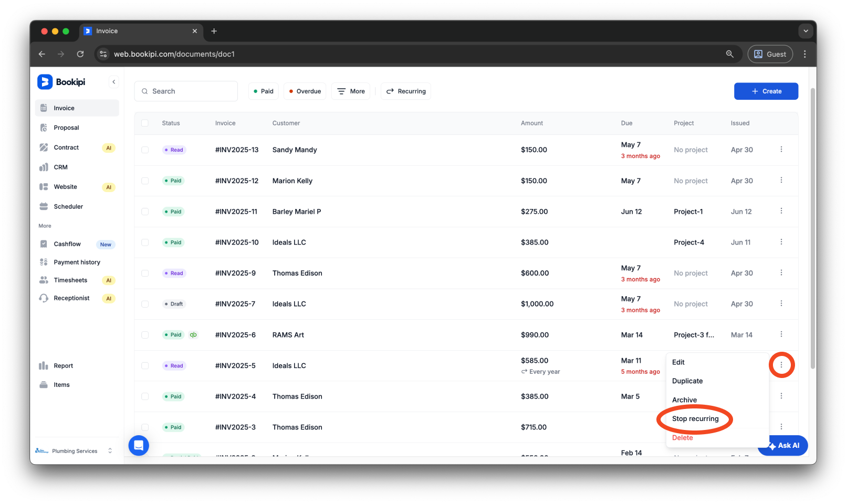847x504 pixels.
Task: Open the Contract tool
Action: [66, 148]
